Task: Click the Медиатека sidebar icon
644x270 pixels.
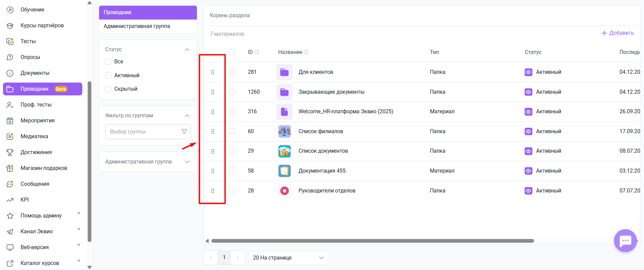Action: 10,137
